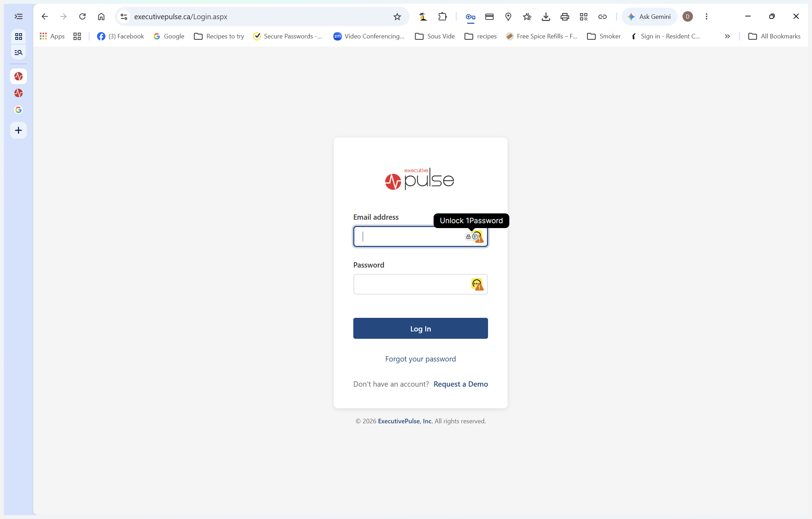Screen dimensions: 812x519
Task: Open the Apps bookmark shortcut
Action: pos(52,36)
